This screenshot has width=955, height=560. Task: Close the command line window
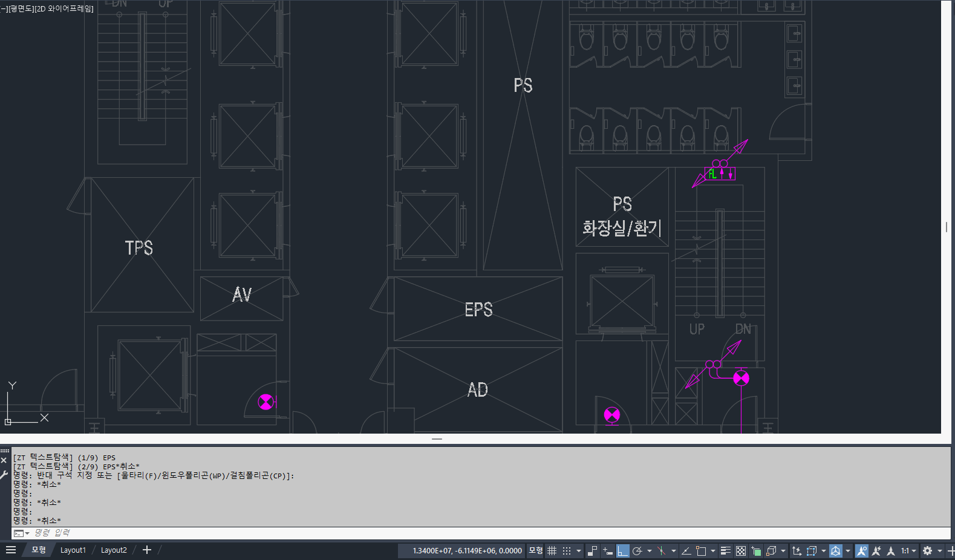click(x=4, y=460)
